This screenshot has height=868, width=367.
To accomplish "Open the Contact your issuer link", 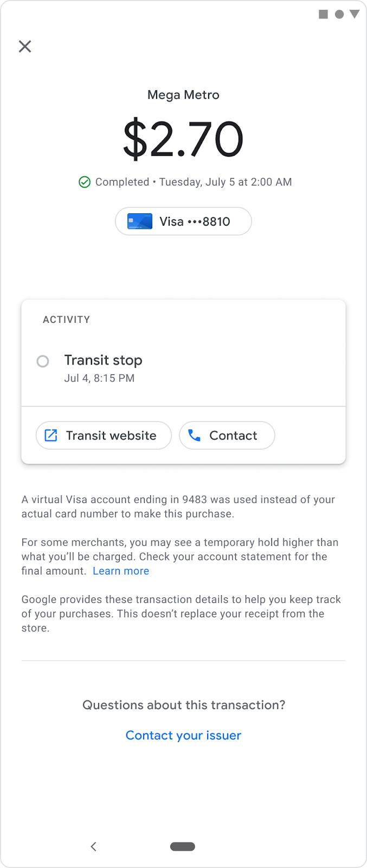I will (x=183, y=735).
